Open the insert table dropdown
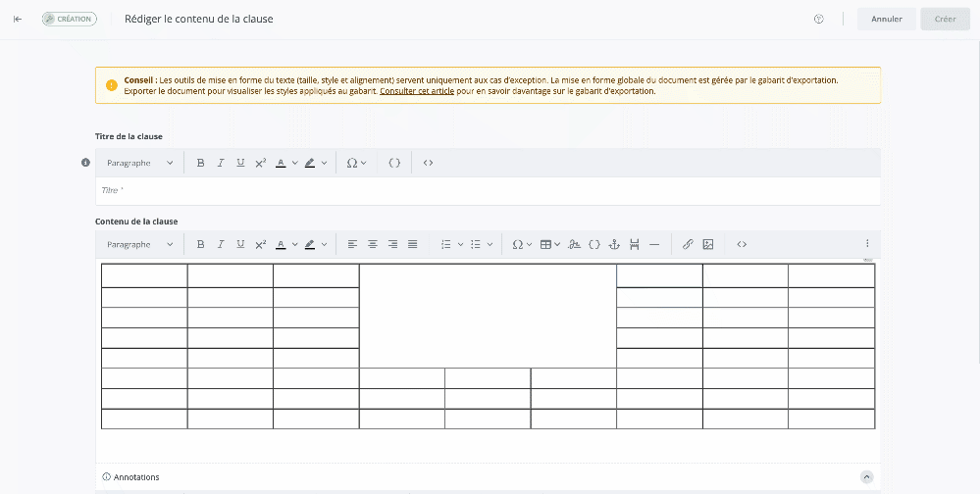The height and width of the screenshot is (494, 980). [550, 244]
